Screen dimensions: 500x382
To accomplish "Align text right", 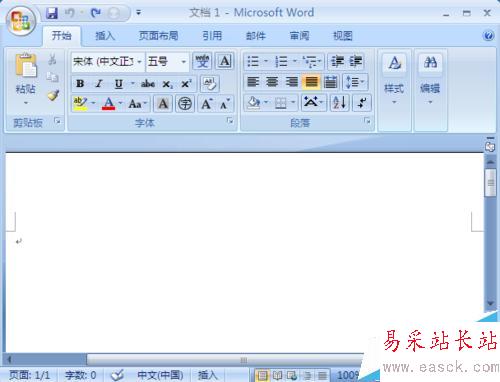I will click(x=292, y=82).
